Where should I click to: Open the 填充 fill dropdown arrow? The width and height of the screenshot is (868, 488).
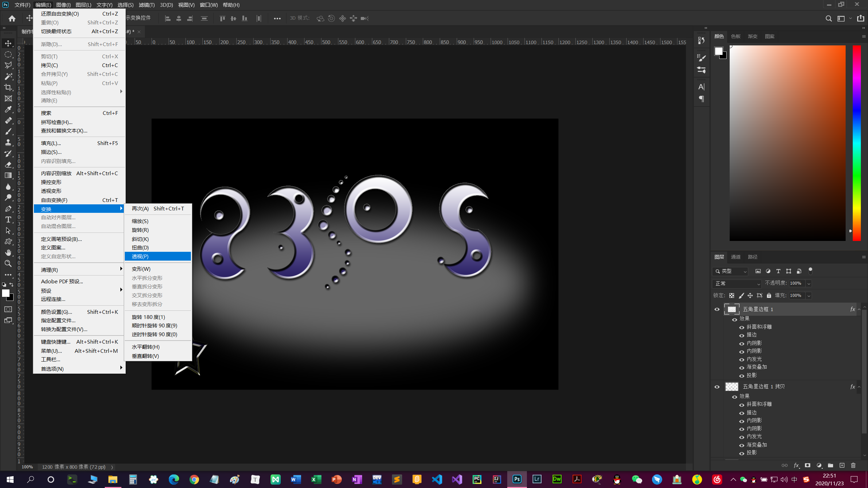(x=809, y=296)
